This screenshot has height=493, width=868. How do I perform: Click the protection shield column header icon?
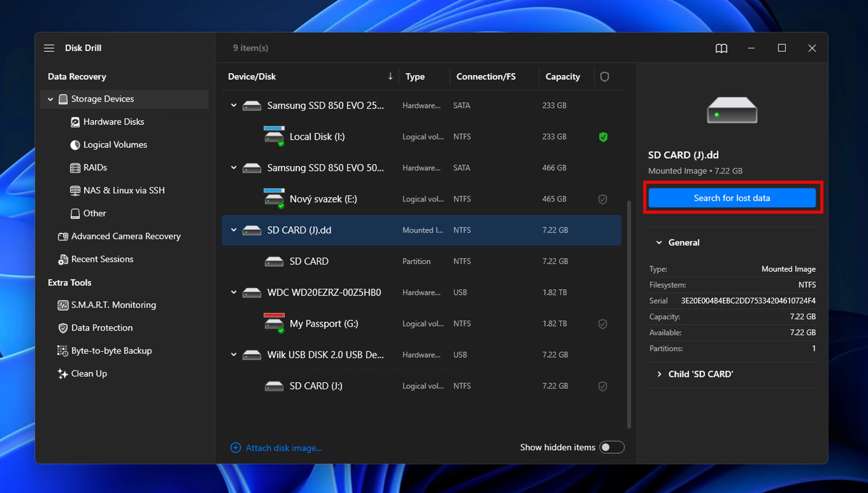pos(604,77)
